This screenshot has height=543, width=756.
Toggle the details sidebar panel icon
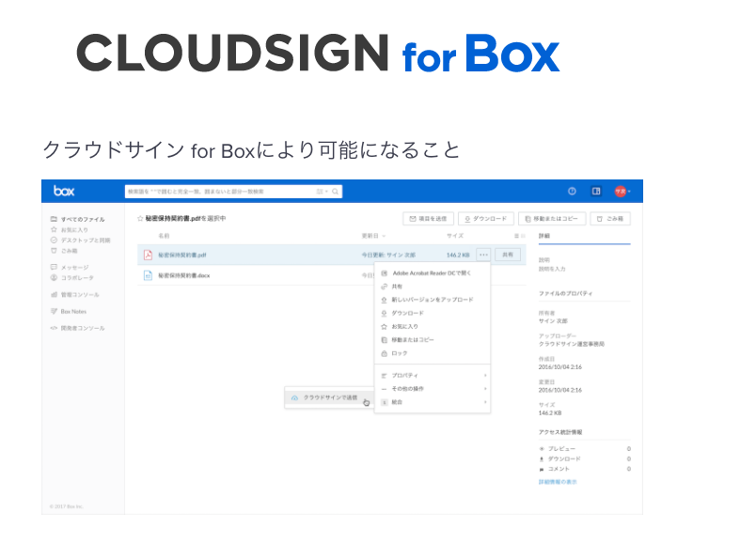point(596,191)
